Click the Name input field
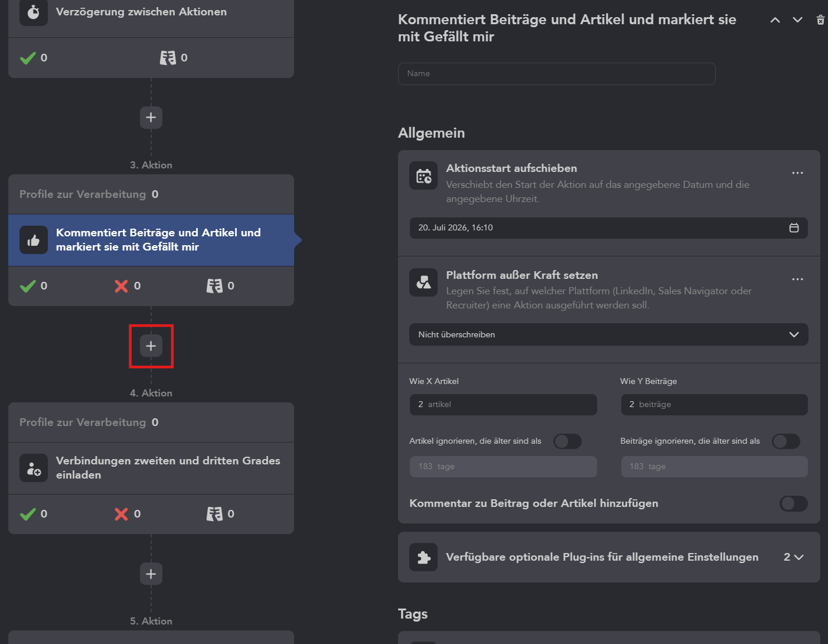The height and width of the screenshot is (644, 828). 557,74
